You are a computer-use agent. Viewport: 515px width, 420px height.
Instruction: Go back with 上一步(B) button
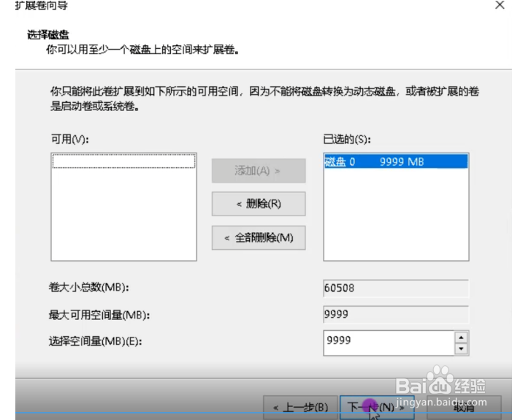(x=300, y=408)
